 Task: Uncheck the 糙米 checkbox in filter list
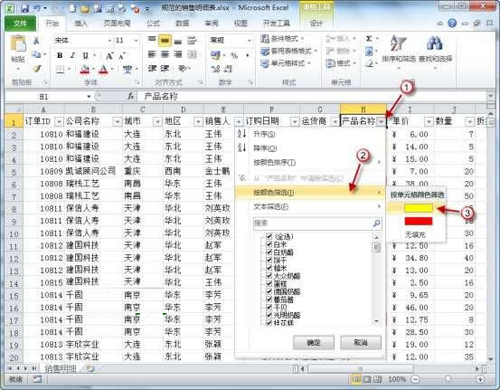click(269, 268)
